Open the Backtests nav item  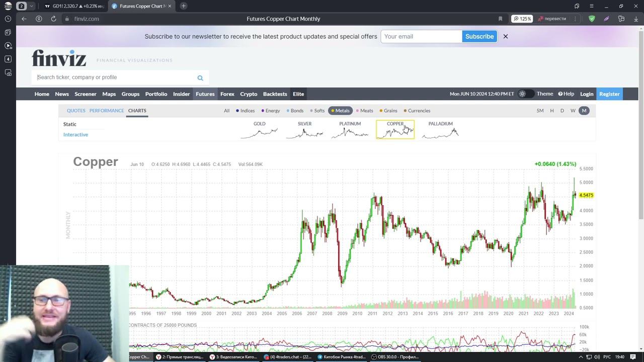click(x=275, y=94)
